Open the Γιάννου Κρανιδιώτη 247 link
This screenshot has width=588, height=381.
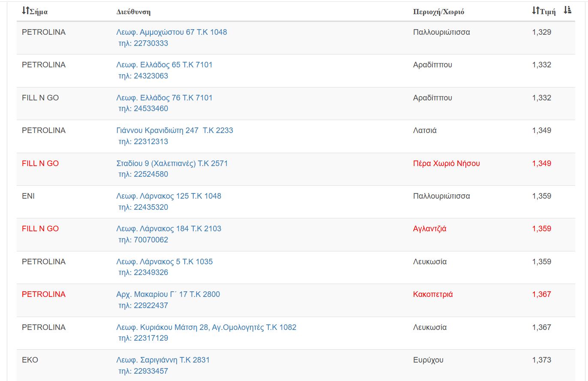tap(174, 130)
